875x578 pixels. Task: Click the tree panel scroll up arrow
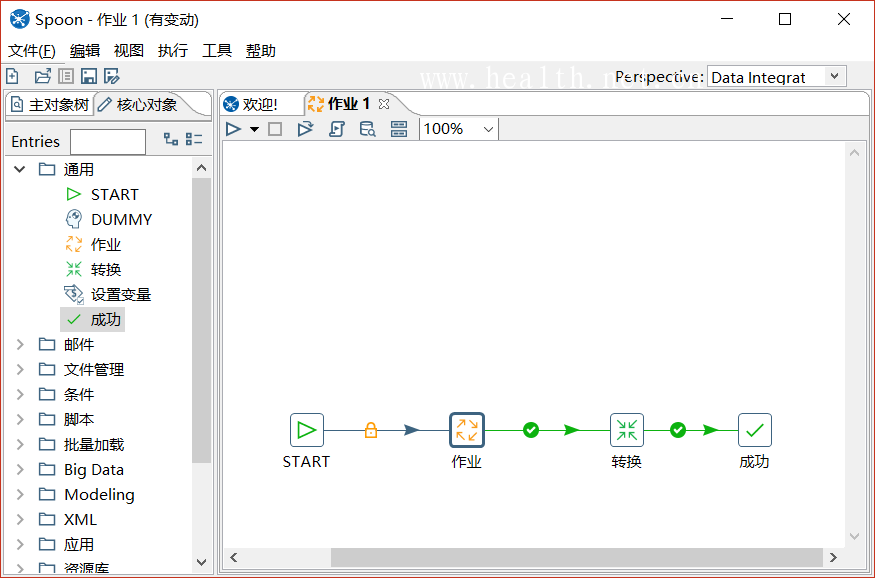tap(202, 168)
